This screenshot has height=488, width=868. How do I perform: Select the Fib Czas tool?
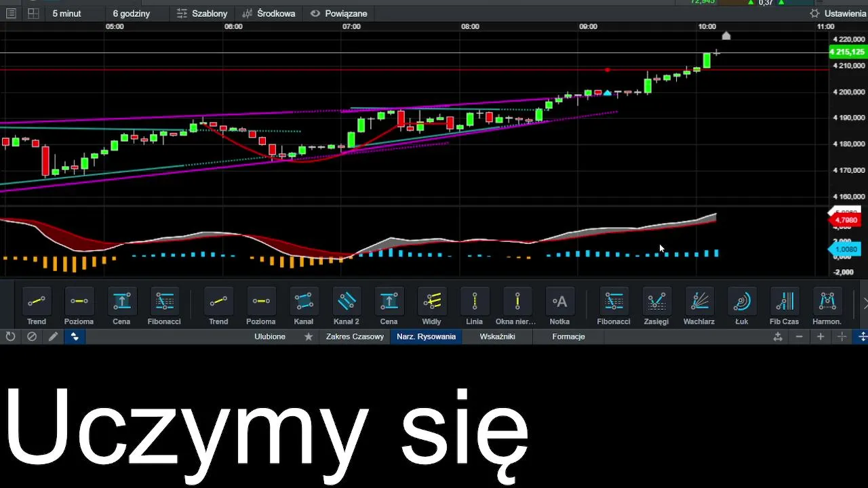(x=785, y=307)
